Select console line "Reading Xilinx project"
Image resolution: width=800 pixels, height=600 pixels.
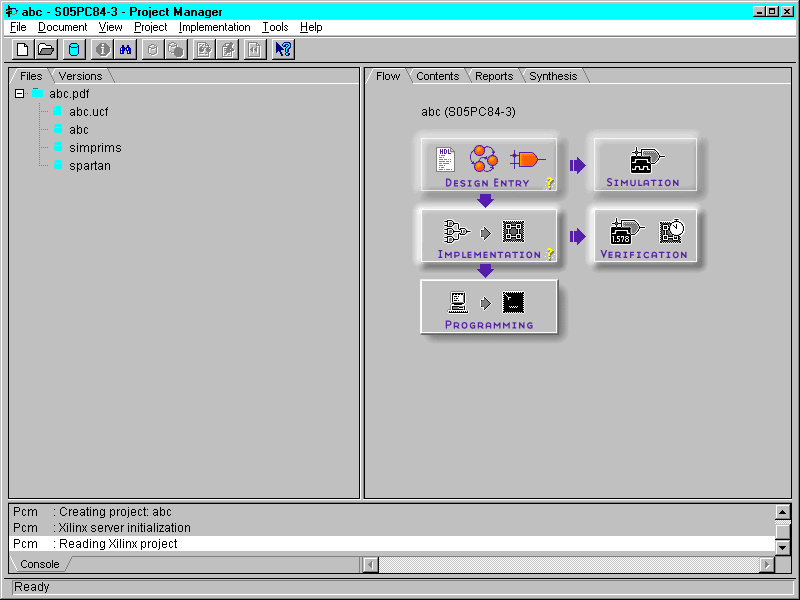(x=392, y=544)
